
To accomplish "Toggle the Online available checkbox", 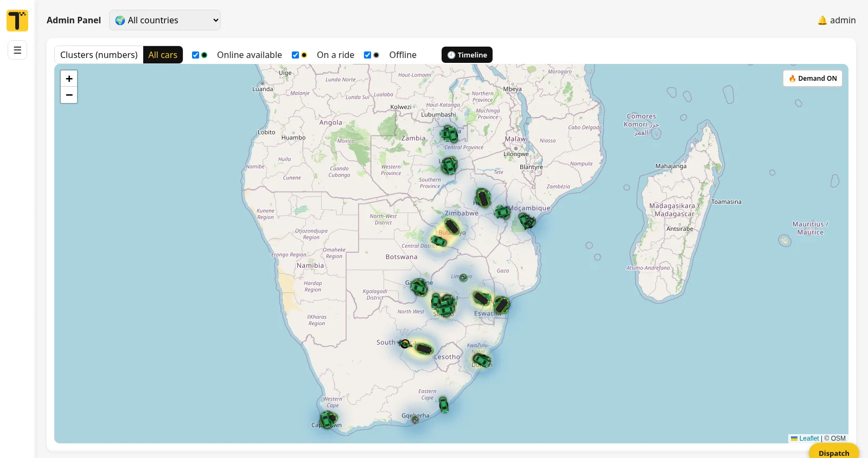I will pyautogui.click(x=195, y=55).
